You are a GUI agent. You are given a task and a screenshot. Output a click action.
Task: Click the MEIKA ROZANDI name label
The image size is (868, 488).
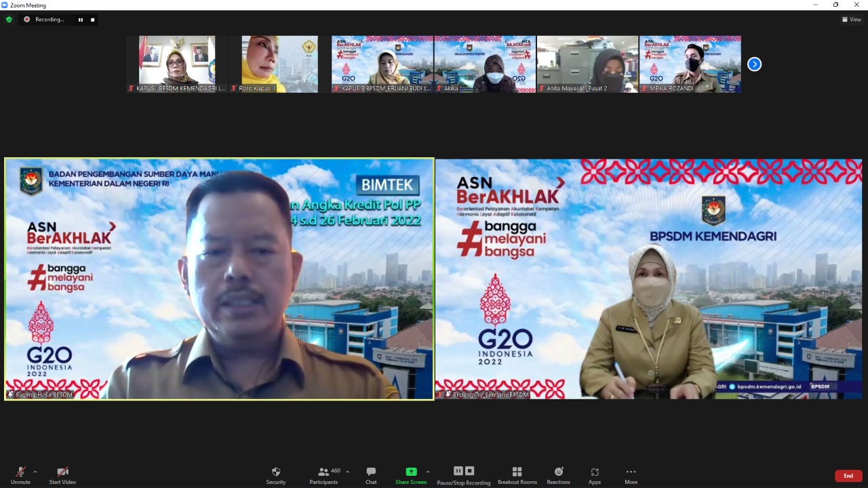(671, 89)
